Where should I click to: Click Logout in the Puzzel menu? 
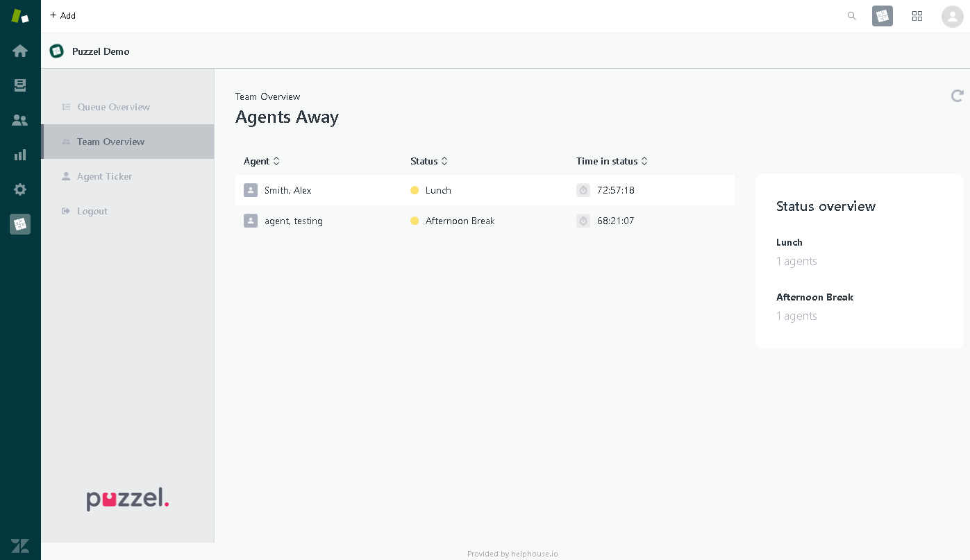point(92,211)
